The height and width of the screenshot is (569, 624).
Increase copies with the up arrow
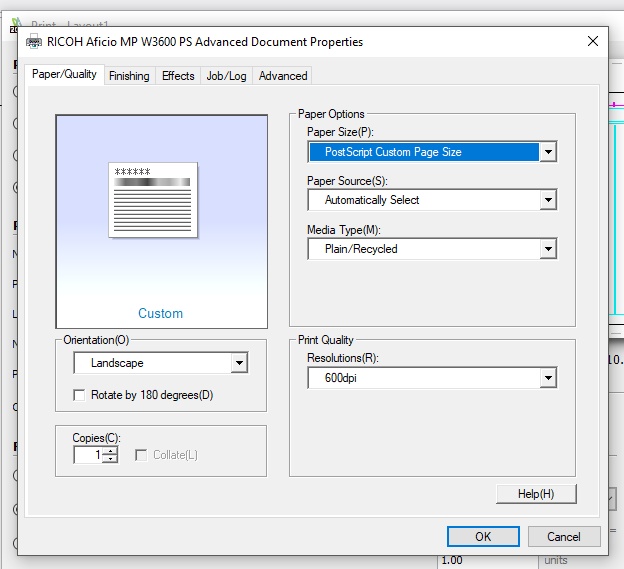(110, 451)
